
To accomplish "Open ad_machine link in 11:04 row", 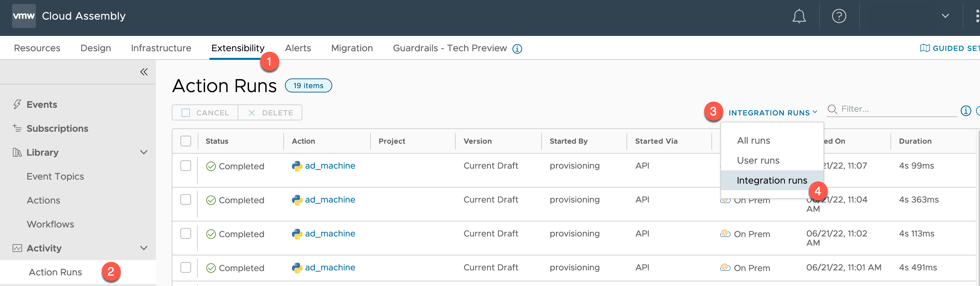I will 330,200.
